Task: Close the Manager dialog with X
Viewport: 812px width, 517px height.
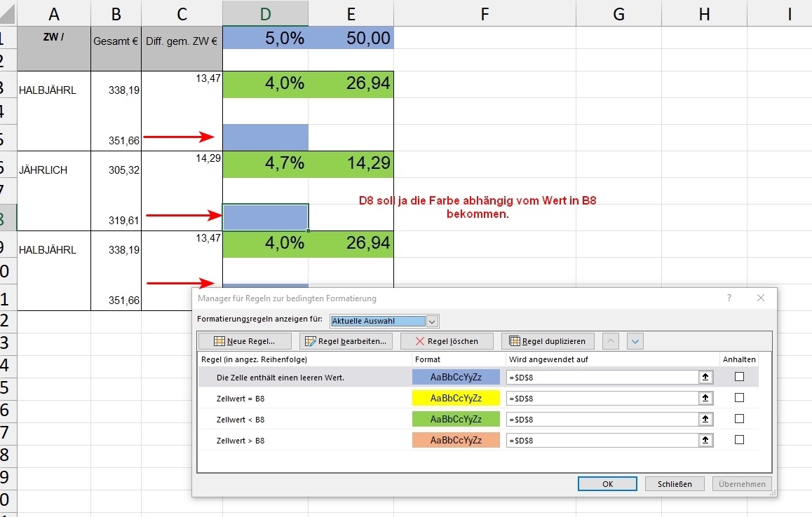Action: point(761,298)
